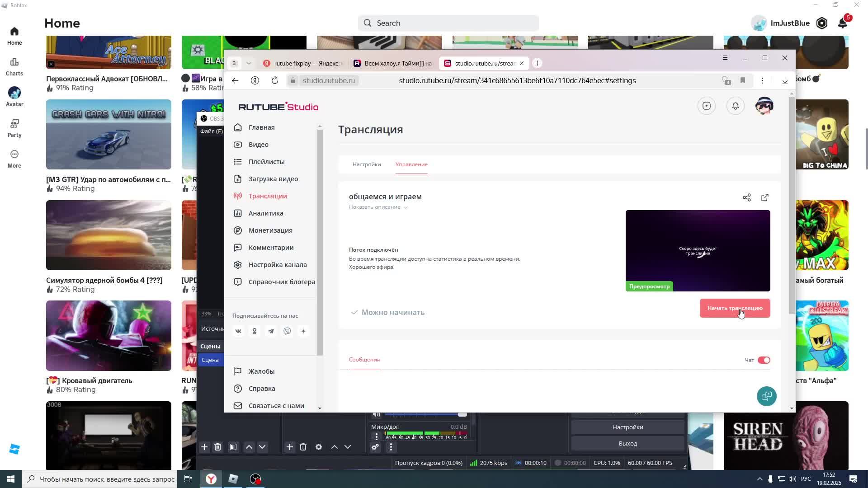Open the browser tab list chevron

pos(249,63)
